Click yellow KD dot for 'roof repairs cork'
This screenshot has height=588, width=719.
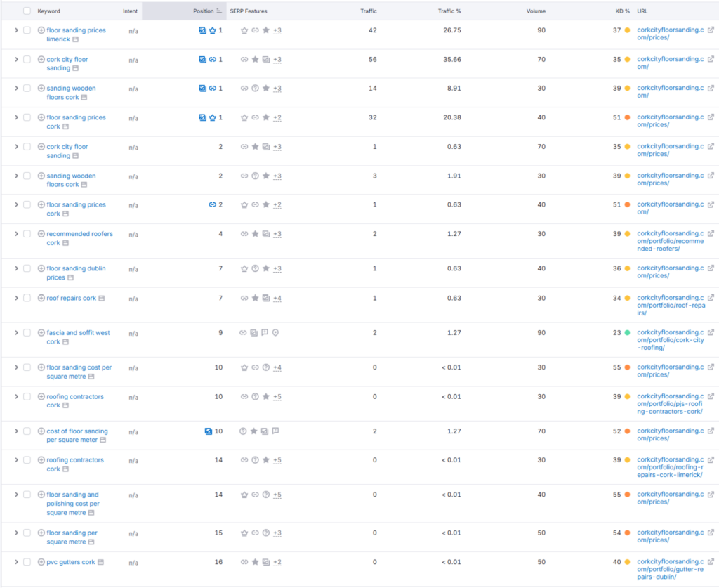627,298
